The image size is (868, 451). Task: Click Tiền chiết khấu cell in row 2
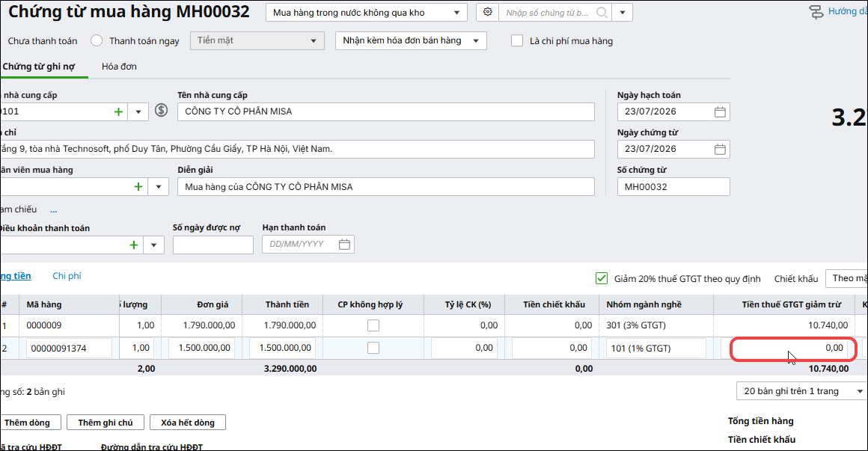[x=551, y=348]
